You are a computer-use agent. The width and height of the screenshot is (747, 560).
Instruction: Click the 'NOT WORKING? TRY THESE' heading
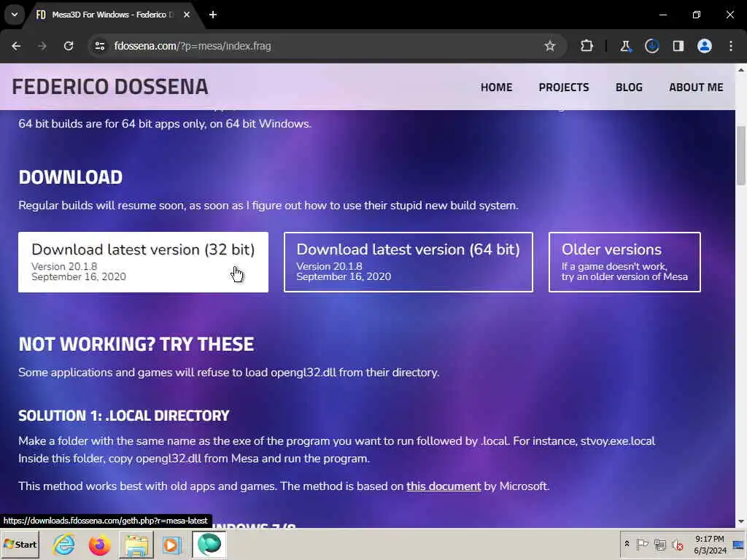(136, 344)
